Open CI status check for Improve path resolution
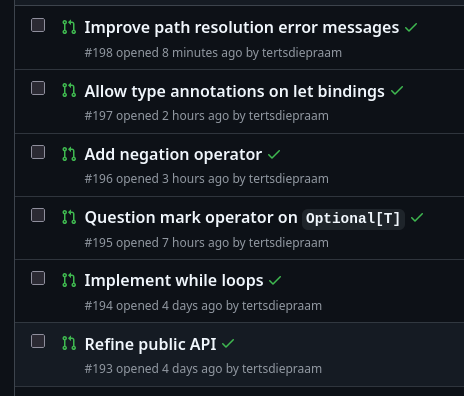The width and height of the screenshot is (464, 396). [x=411, y=27]
